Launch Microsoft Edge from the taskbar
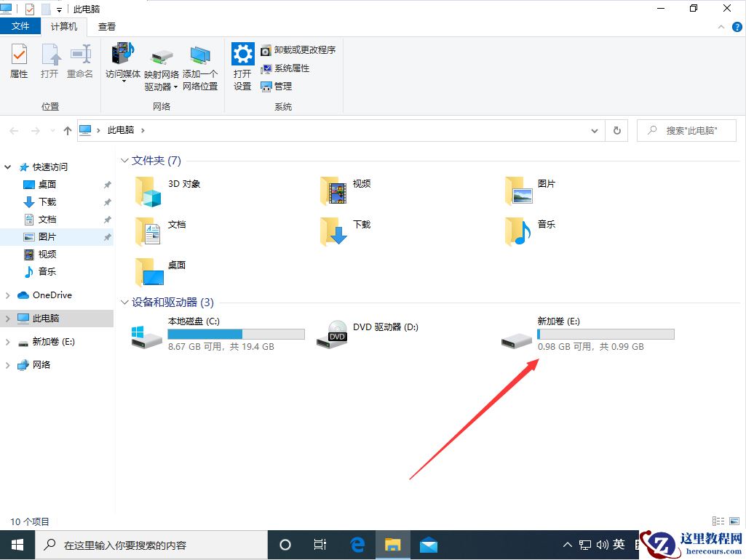The image size is (746, 560). [x=357, y=544]
